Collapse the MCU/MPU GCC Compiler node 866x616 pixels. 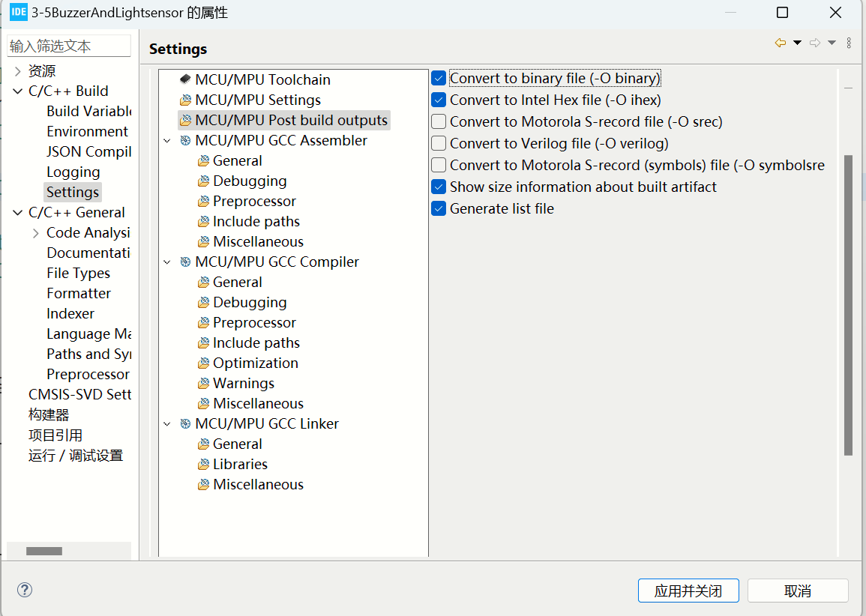[167, 262]
